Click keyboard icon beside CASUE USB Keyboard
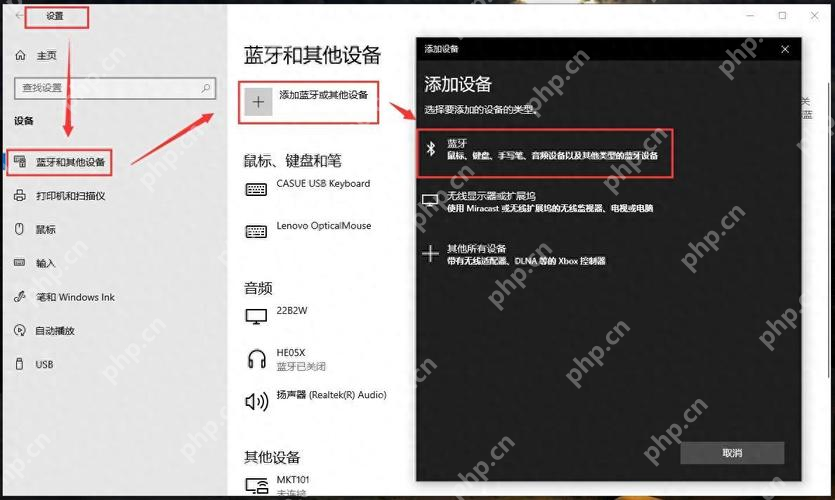The height and width of the screenshot is (500, 835). pyautogui.click(x=256, y=190)
